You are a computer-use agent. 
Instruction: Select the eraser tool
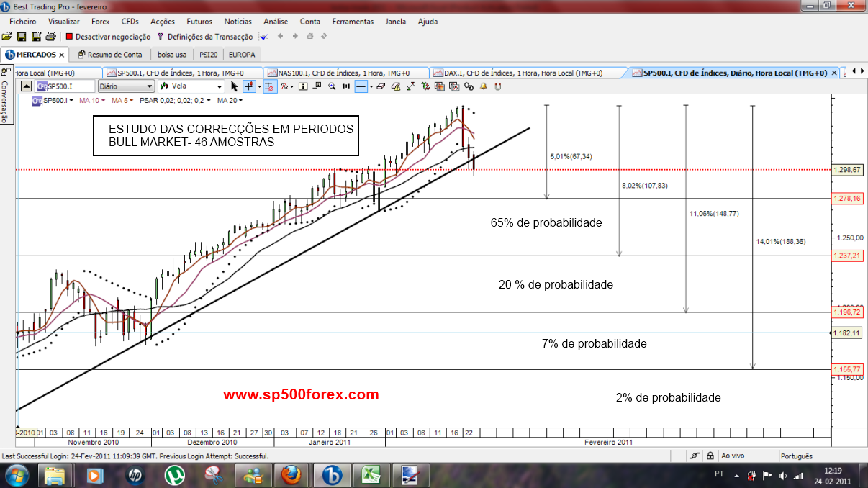(x=381, y=86)
